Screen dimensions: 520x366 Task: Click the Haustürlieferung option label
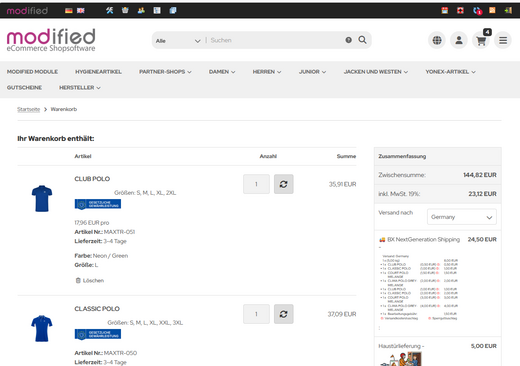(401, 346)
